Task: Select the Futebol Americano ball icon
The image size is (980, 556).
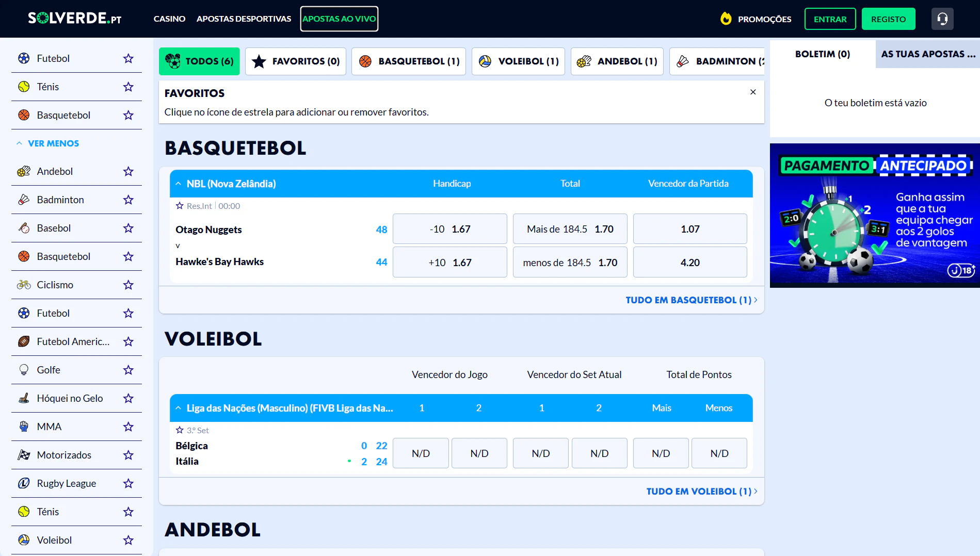Action: point(24,341)
